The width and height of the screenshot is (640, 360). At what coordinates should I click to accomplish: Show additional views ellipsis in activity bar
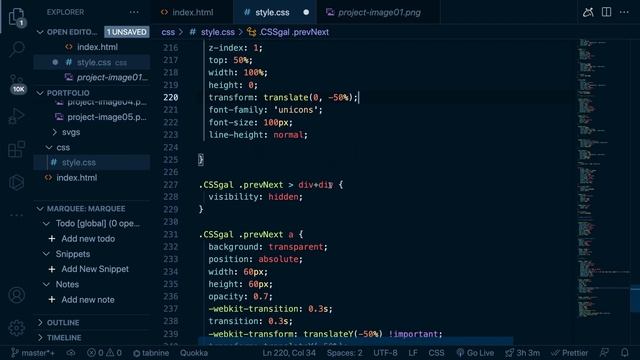coord(16,215)
